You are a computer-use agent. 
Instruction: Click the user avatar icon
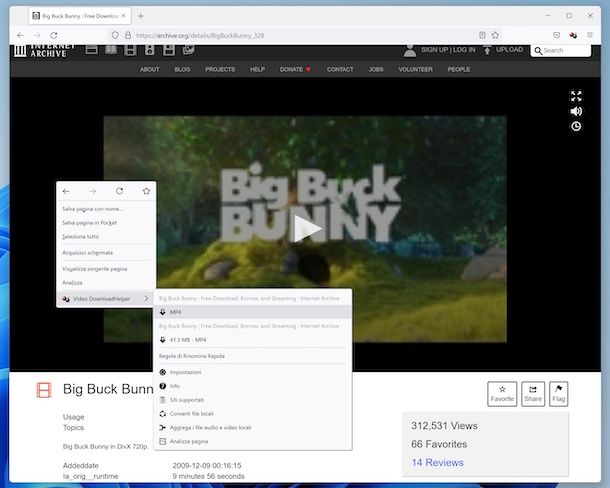tap(410, 51)
